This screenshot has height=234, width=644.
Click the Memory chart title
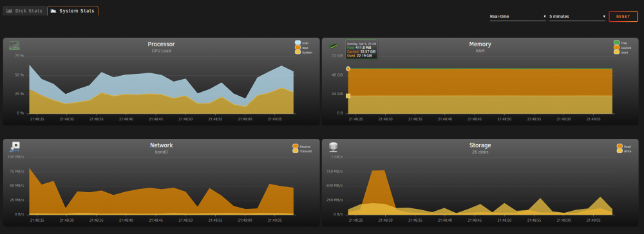click(480, 44)
